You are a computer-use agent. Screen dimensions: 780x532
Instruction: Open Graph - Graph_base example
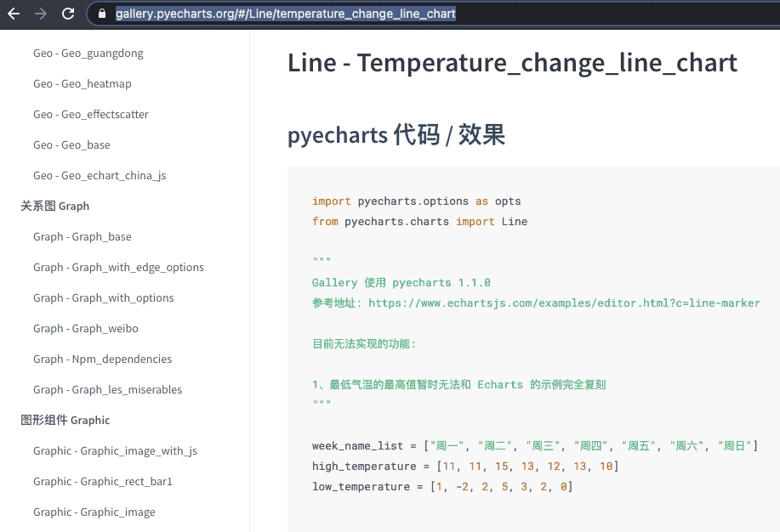point(83,237)
